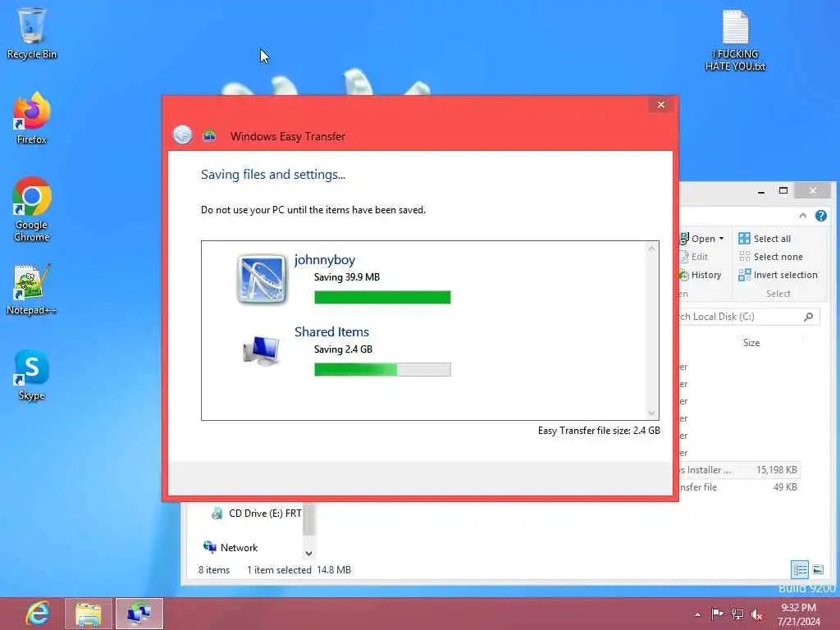Switch Explorer to large icons view
The width and height of the screenshot is (840, 630).
pos(818,569)
